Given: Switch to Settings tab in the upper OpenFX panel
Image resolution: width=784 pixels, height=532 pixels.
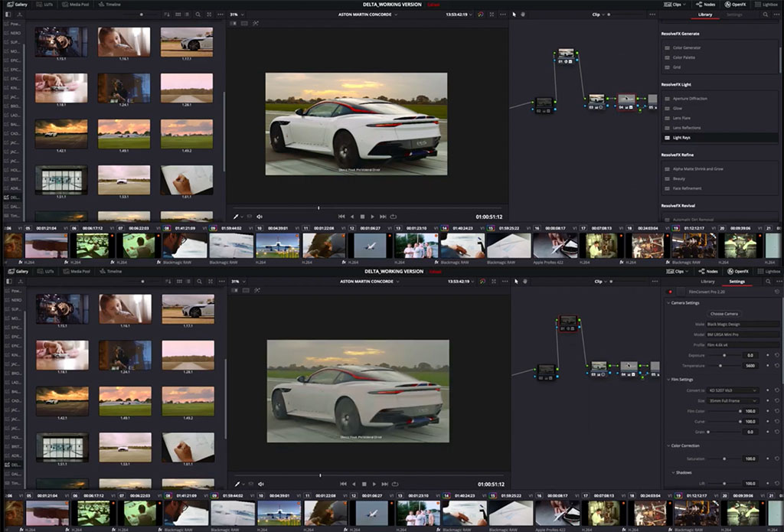Looking at the screenshot, I should [x=734, y=15].
